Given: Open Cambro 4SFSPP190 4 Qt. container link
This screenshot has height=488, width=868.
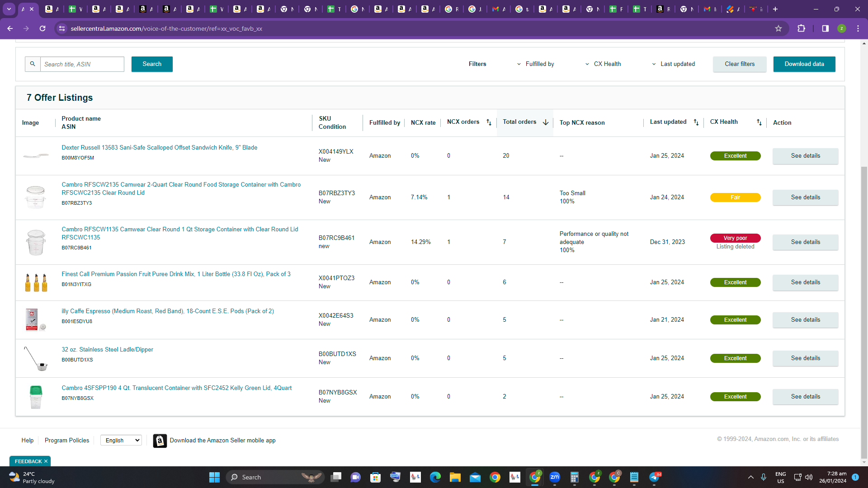Looking at the screenshot, I should pyautogui.click(x=177, y=388).
